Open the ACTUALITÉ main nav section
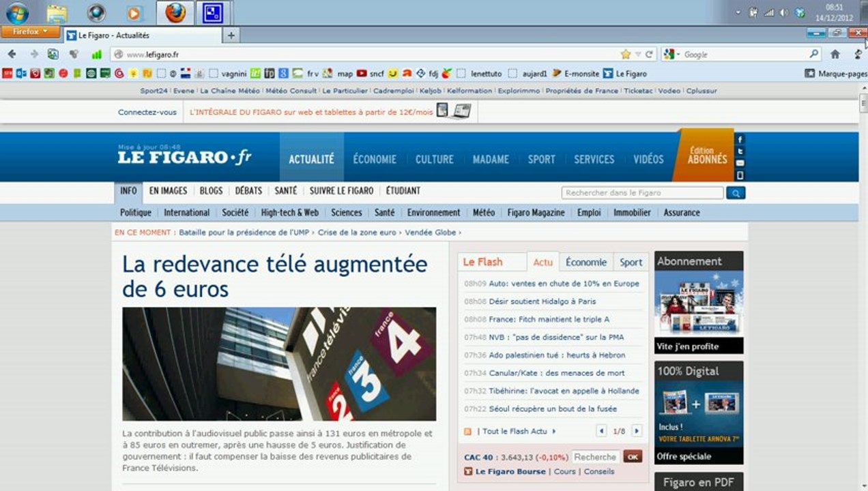Screen dimensions: 868x491 (312, 159)
